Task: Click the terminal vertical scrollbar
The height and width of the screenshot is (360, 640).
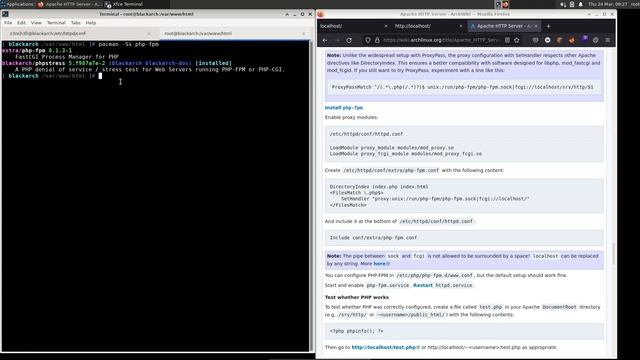Action: (x=312, y=196)
